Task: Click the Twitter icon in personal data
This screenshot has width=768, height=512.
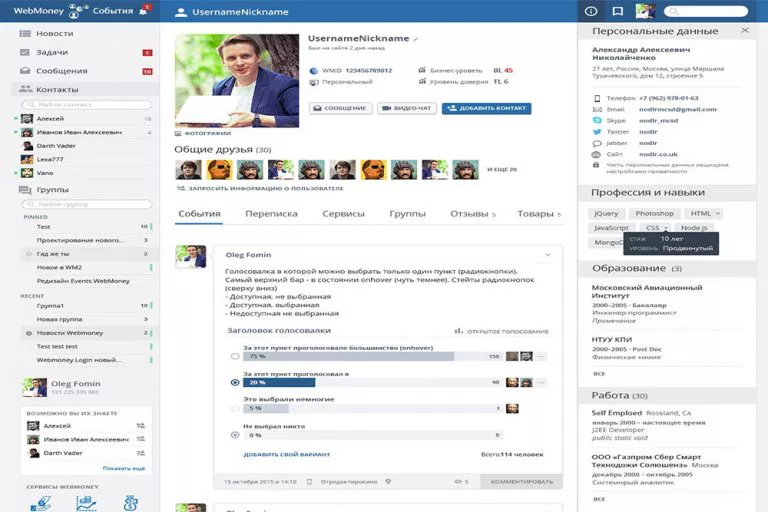Action: coord(597,132)
